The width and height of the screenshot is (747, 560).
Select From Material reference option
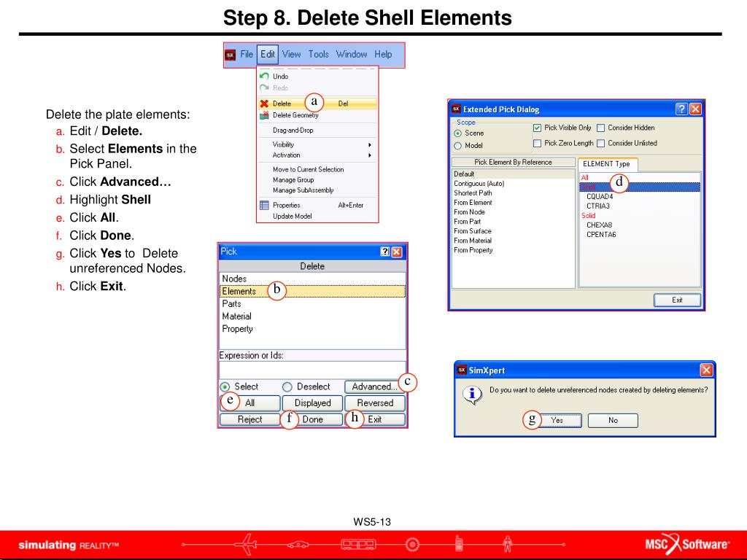(x=513, y=241)
